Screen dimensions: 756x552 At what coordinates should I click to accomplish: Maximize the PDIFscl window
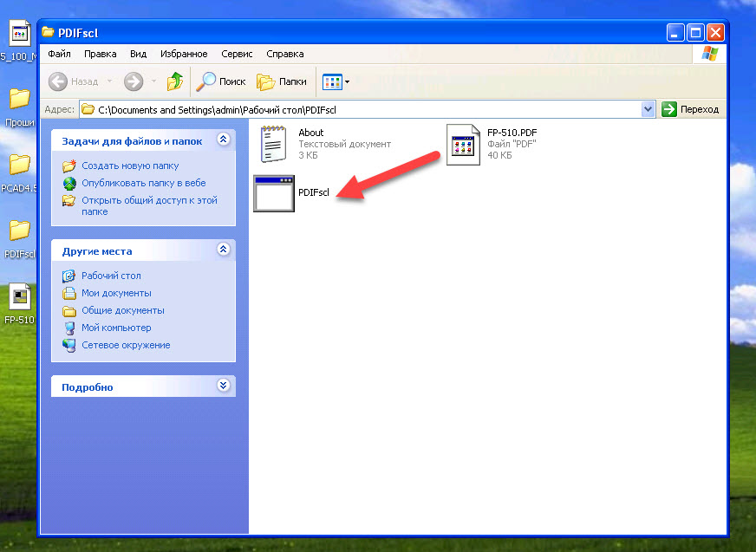[695, 33]
